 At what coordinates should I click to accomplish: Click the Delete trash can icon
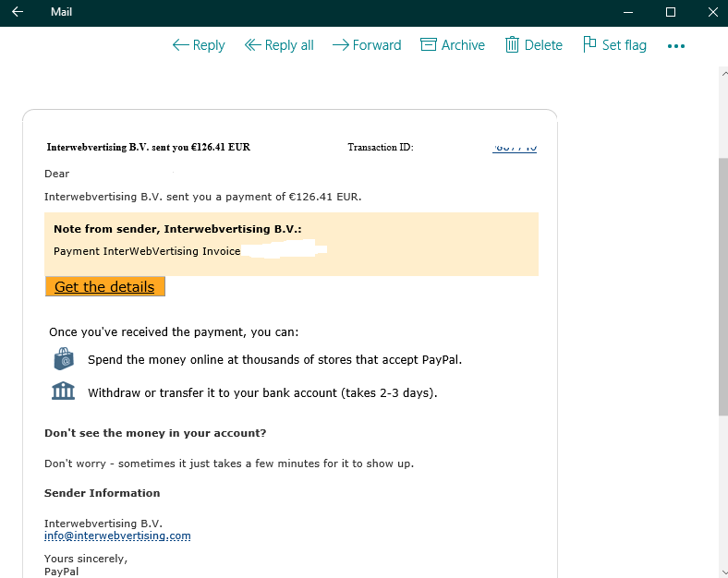point(513,45)
